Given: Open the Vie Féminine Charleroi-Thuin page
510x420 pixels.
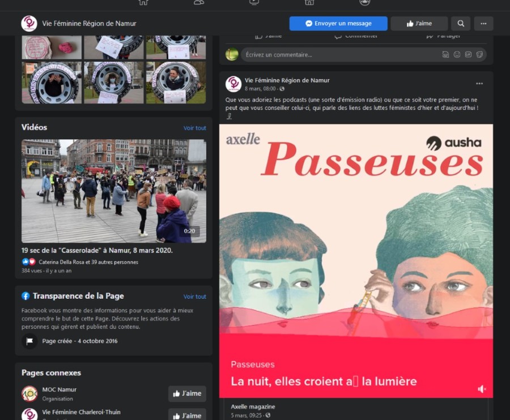Looking at the screenshot, I should click(81, 412).
